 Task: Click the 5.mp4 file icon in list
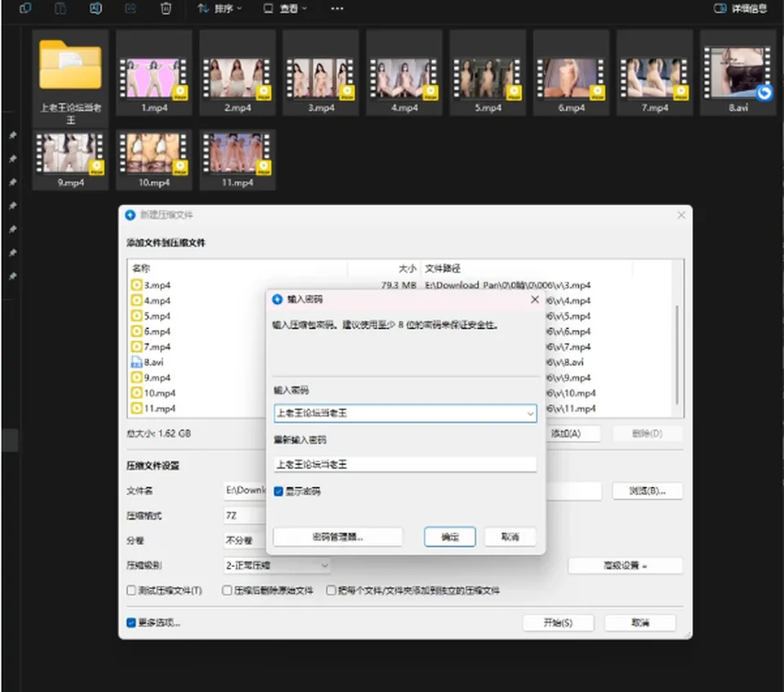[x=136, y=315]
